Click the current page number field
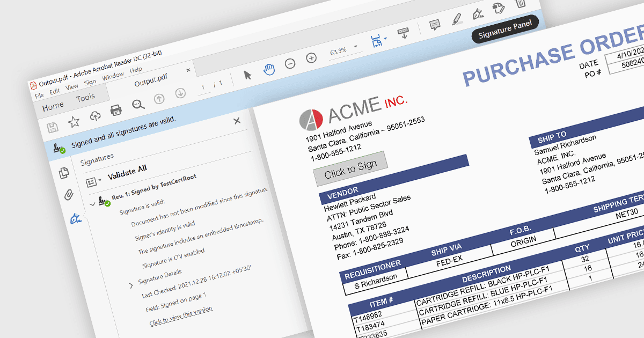The image size is (644, 338). pyautogui.click(x=203, y=87)
